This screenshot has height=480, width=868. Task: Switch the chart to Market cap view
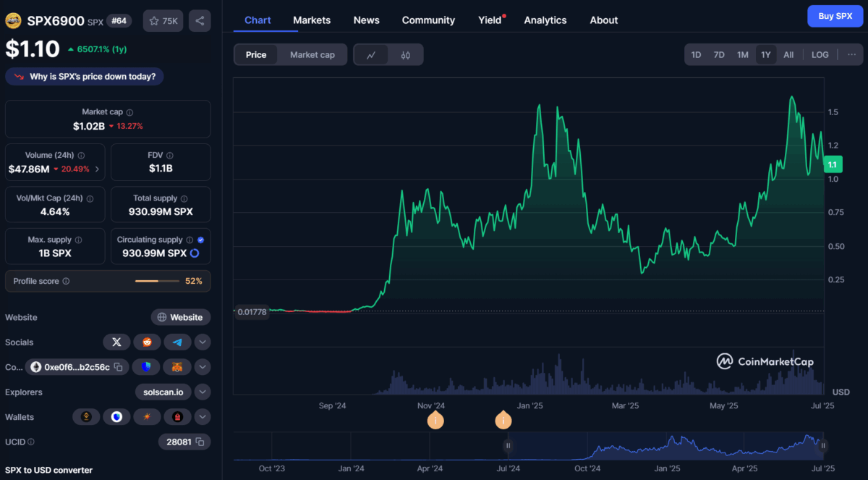[312, 55]
